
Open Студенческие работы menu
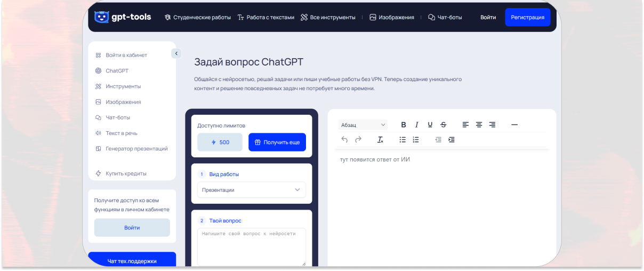pos(198,17)
